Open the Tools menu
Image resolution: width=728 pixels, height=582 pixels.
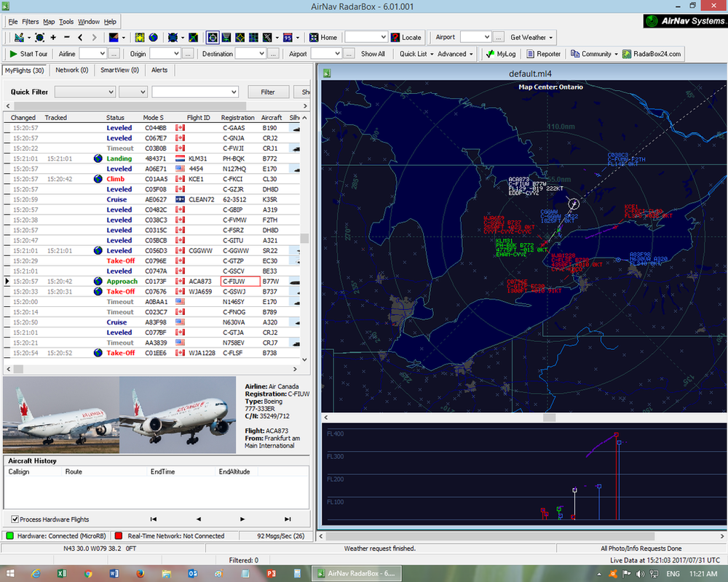(66, 22)
